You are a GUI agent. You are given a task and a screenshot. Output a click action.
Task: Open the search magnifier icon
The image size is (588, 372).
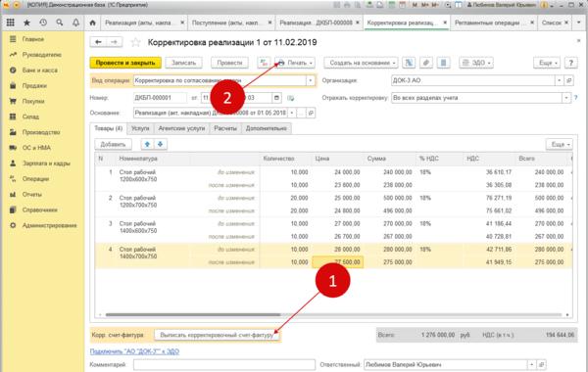pyautogui.click(x=59, y=23)
